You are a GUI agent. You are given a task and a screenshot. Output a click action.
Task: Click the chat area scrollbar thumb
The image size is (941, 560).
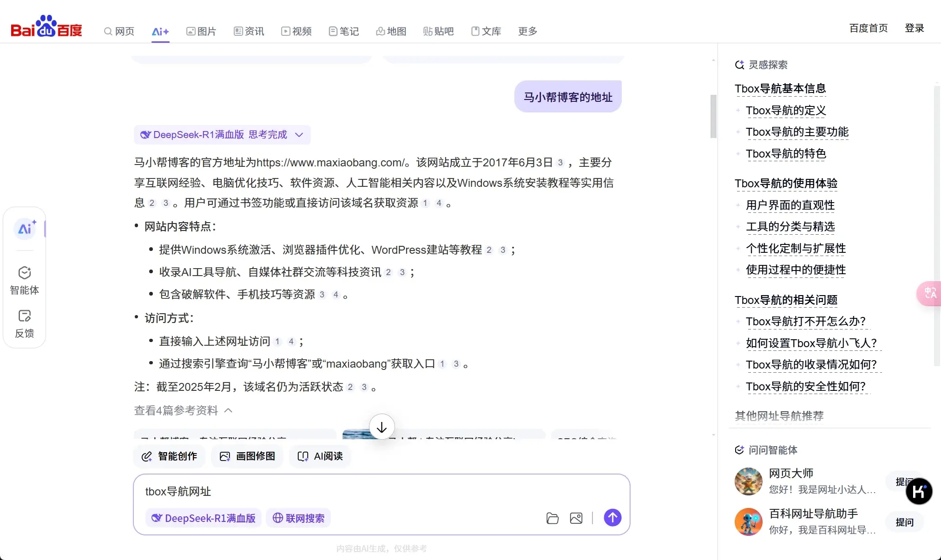click(713, 116)
